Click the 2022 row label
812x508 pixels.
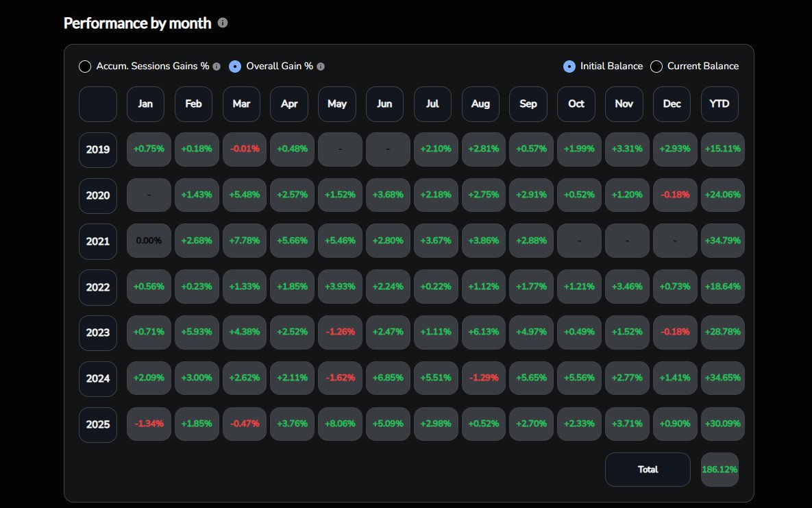tap(98, 288)
